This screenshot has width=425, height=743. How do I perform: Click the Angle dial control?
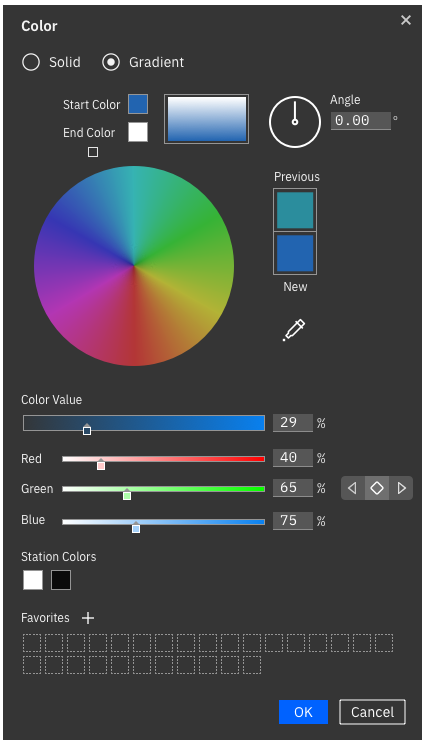pyautogui.click(x=295, y=122)
